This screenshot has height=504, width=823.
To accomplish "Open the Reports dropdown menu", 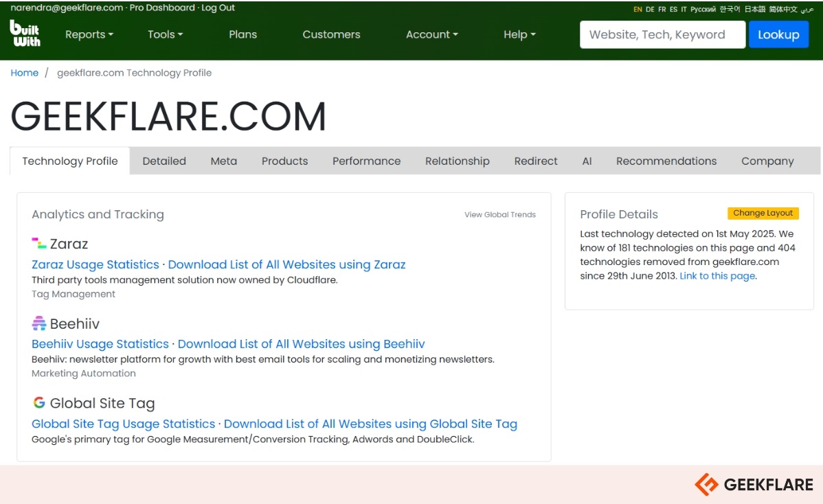I will point(89,34).
